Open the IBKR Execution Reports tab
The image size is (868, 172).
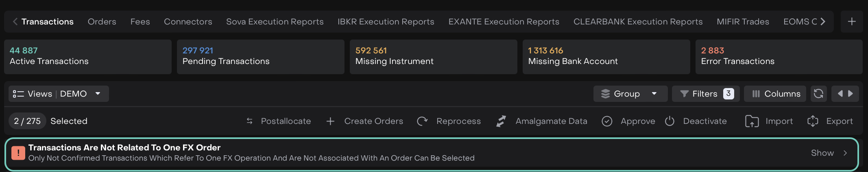click(x=386, y=22)
